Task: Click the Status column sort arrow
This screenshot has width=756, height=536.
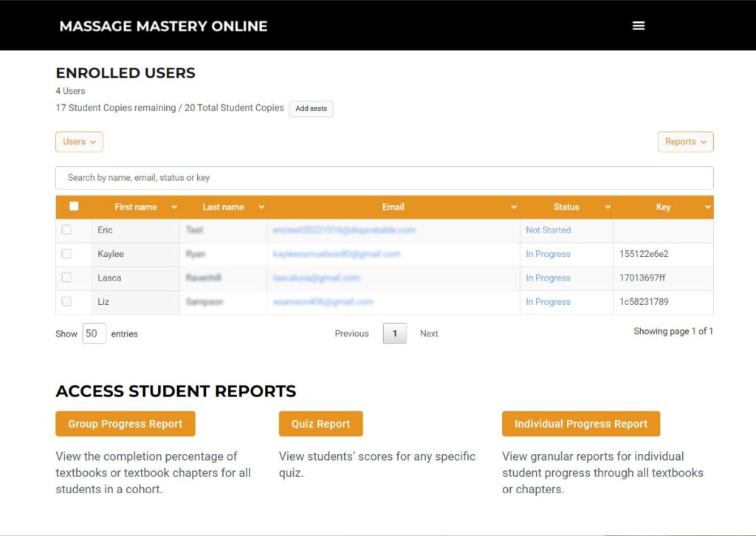Action: (x=607, y=207)
